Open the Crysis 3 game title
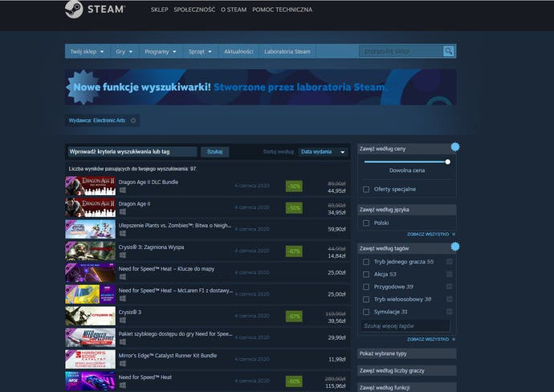 click(x=129, y=312)
